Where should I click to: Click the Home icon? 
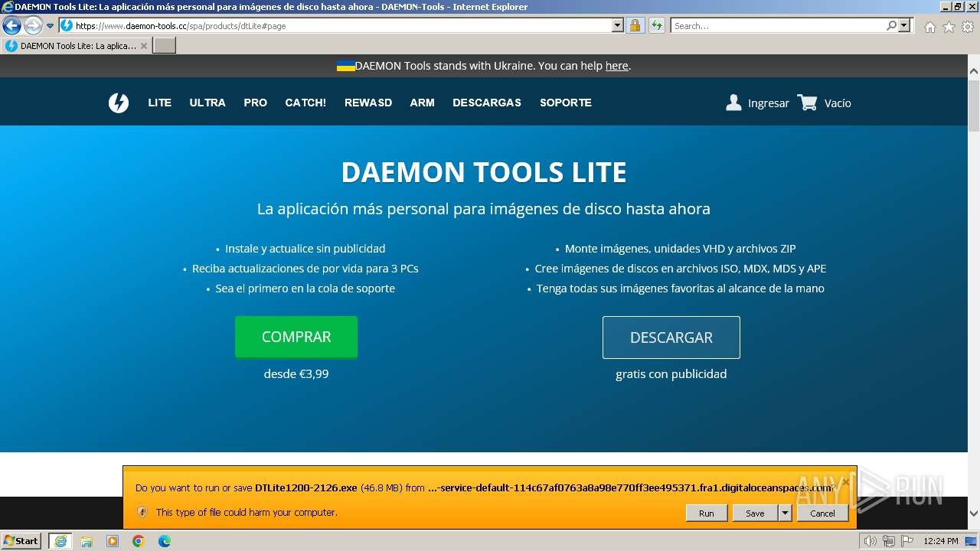click(x=930, y=27)
